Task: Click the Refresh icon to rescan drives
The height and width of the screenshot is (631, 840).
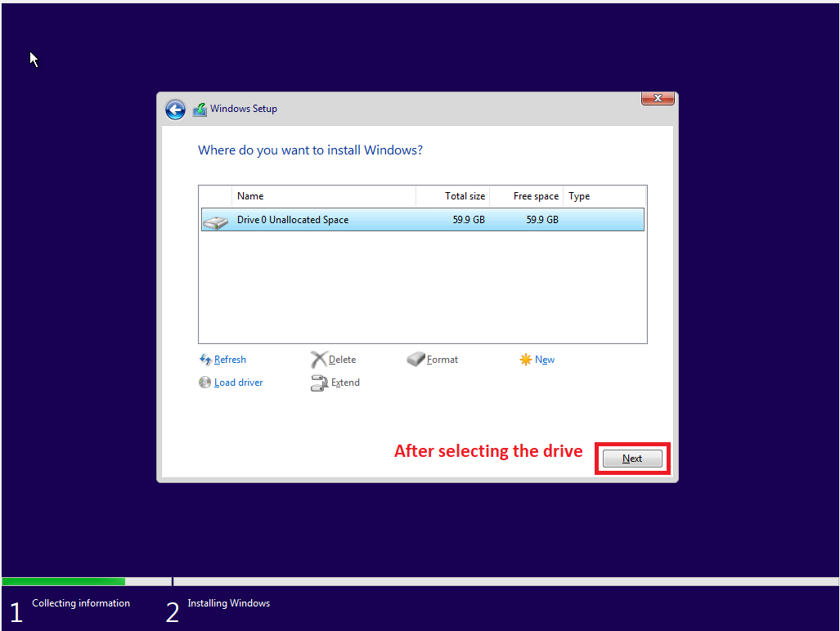Action: point(205,359)
